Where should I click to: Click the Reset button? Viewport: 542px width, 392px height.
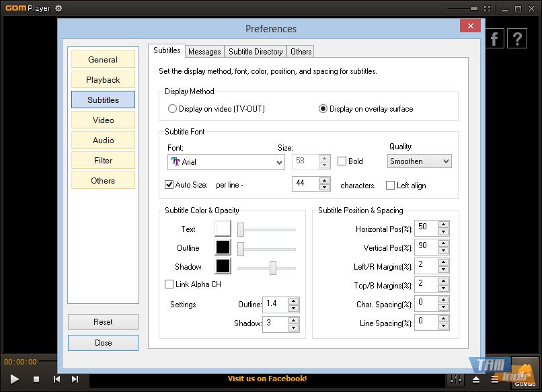pyautogui.click(x=103, y=322)
